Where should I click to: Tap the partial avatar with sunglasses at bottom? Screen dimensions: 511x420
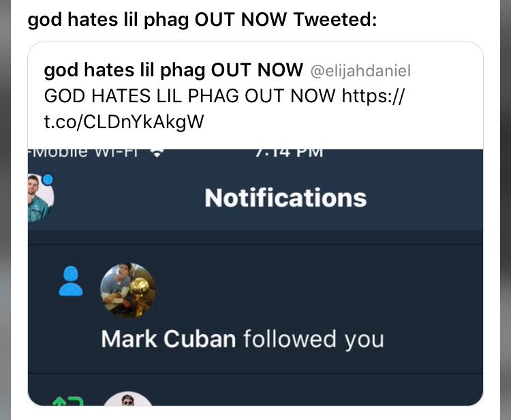coord(128,399)
